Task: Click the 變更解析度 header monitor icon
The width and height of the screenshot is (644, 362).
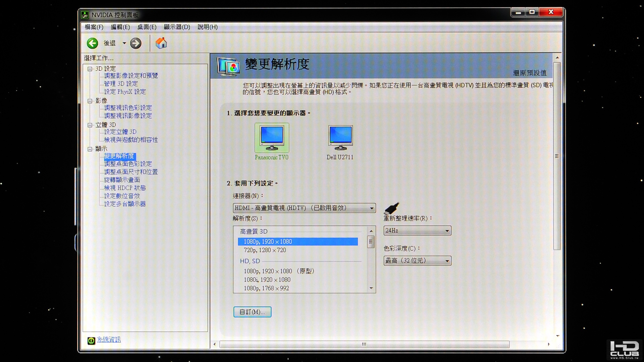Action: (228, 66)
